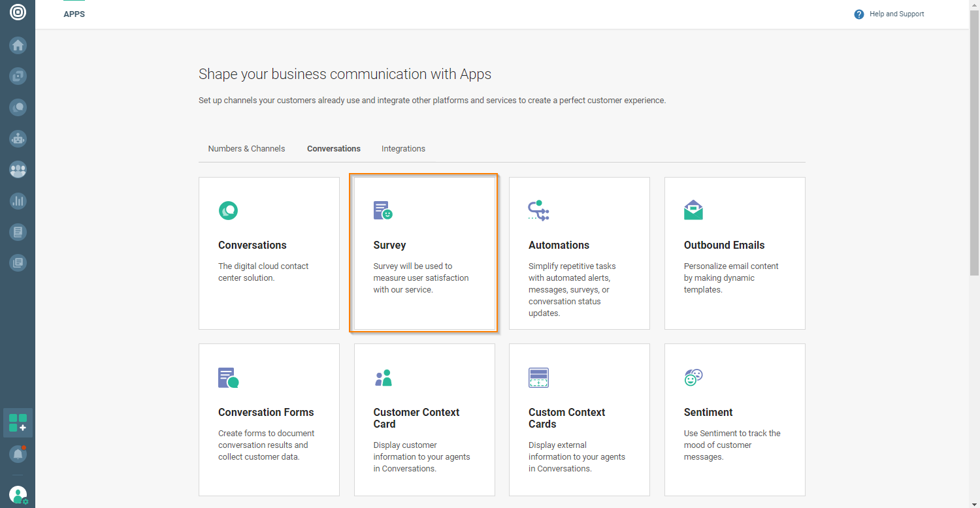Viewport: 980px width, 508px height.
Task: Click the Home icon in sidebar
Action: (x=18, y=45)
